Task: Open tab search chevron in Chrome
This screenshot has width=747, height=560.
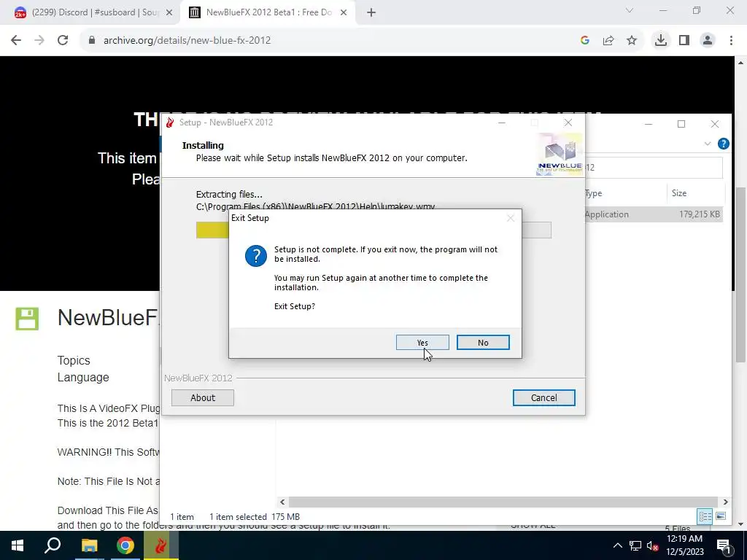Action: click(630, 10)
